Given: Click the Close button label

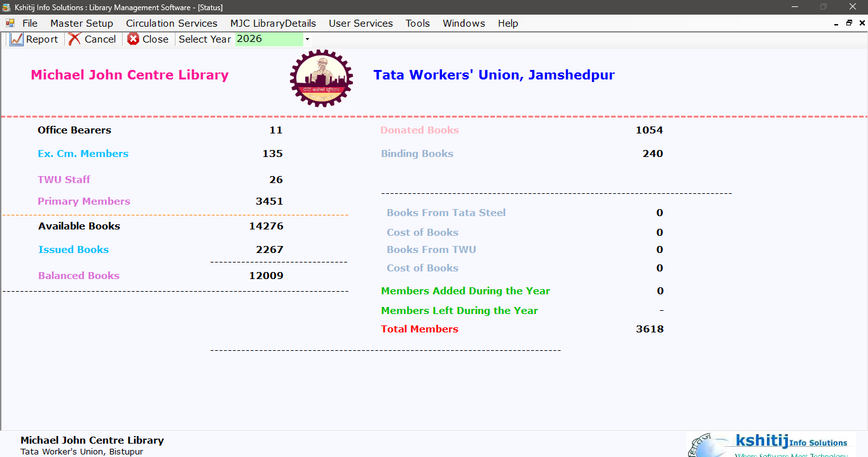Looking at the screenshot, I should point(156,39).
